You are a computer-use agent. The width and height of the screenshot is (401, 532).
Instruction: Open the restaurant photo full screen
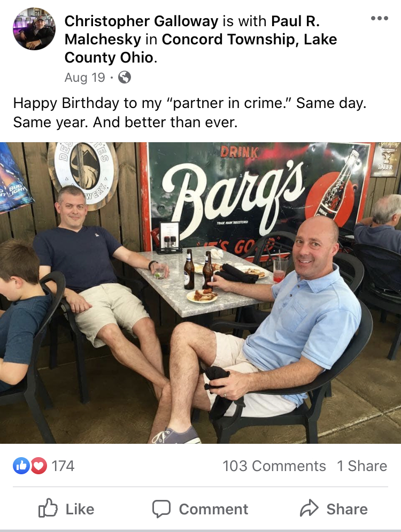pyautogui.click(x=200, y=293)
